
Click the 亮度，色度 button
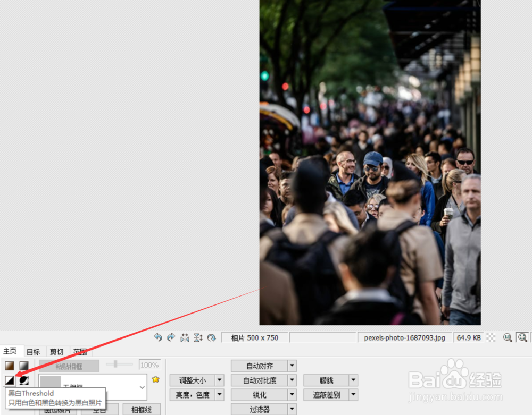pyautogui.click(x=193, y=395)
